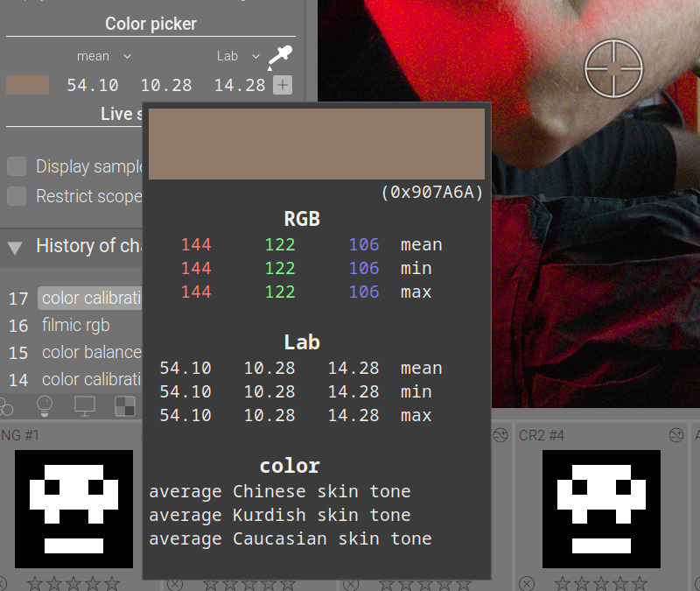Enable the Restrict scope checkbox
The height and width of the screenshot is (591, 700).
[x=17, y=196]
